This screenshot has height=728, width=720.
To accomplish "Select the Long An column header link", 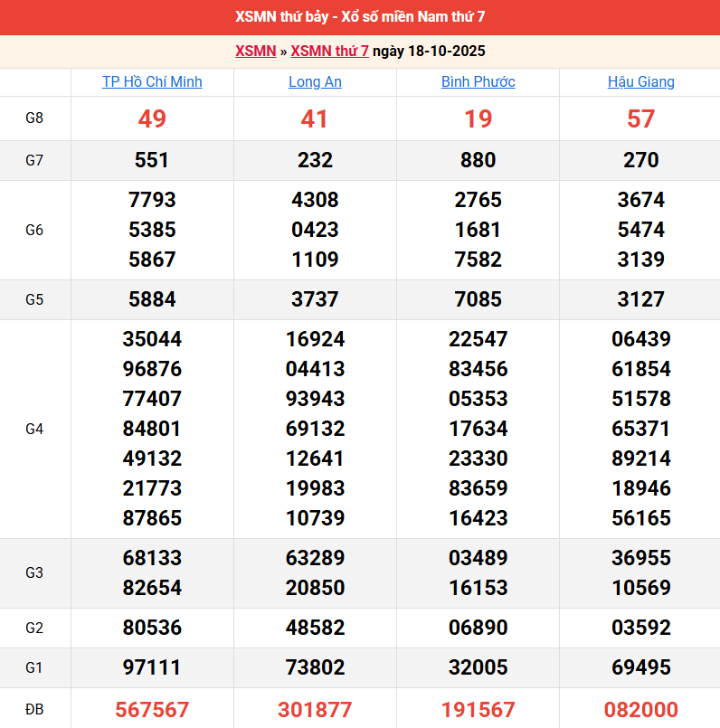I will (x=315, y=82).
